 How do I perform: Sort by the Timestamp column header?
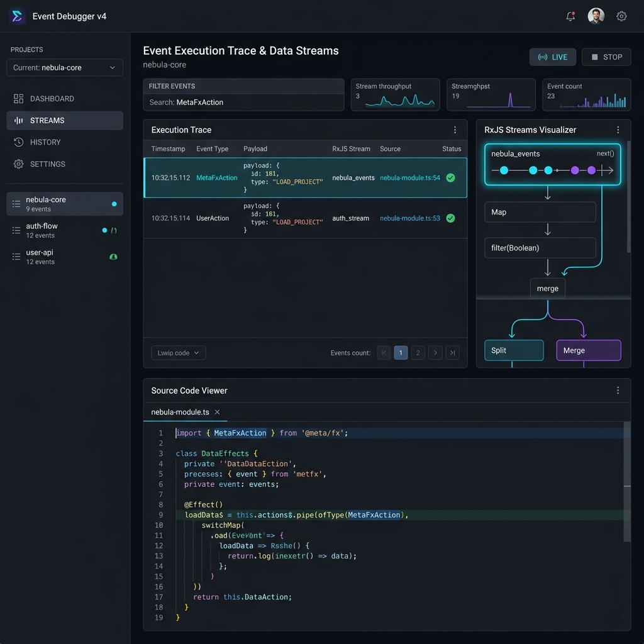point(168,148)
